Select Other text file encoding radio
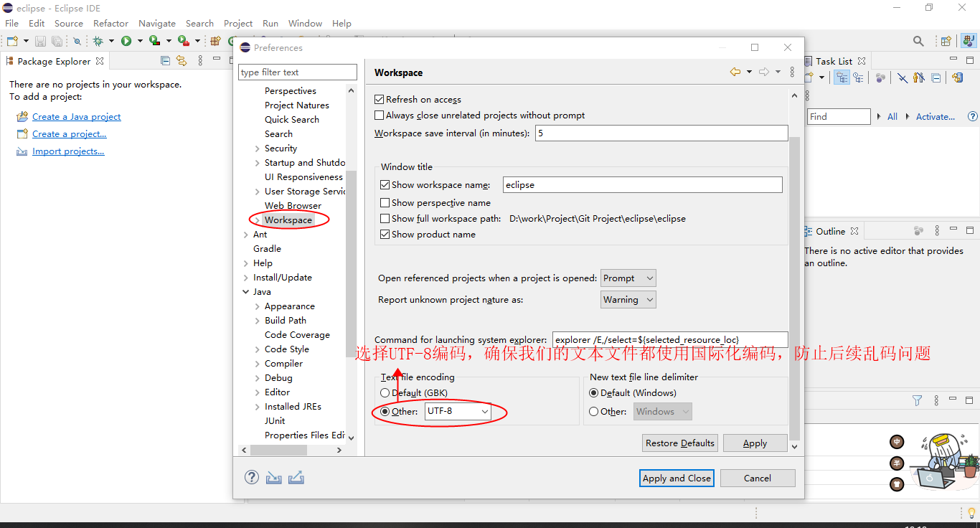The width and height of the screenshot is (980, 528). tap(385, 412)
